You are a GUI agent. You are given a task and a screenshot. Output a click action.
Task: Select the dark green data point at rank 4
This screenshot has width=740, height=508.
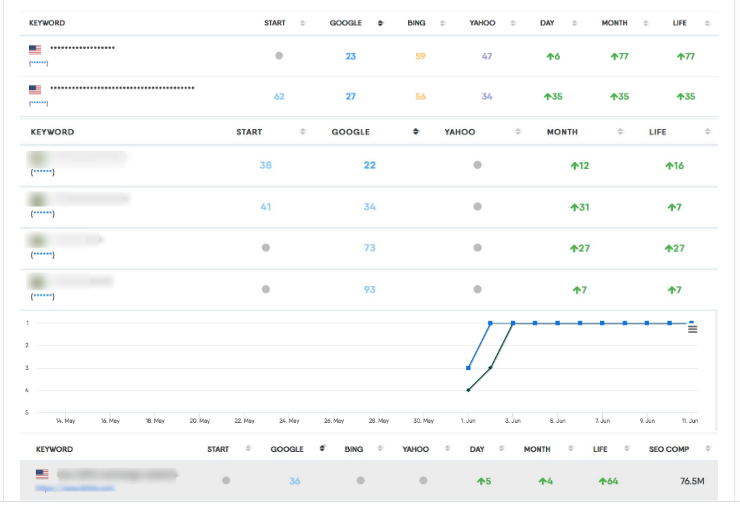coord(468,390)
